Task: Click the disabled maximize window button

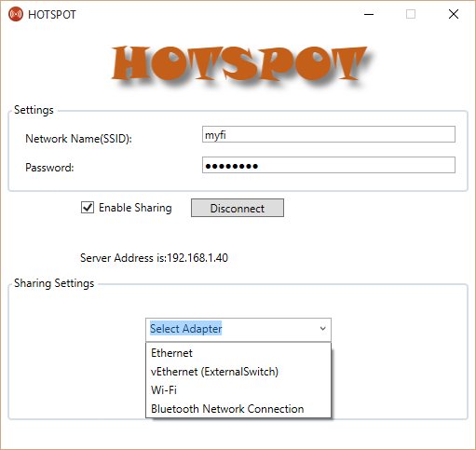Action: (x=411, y=14)
